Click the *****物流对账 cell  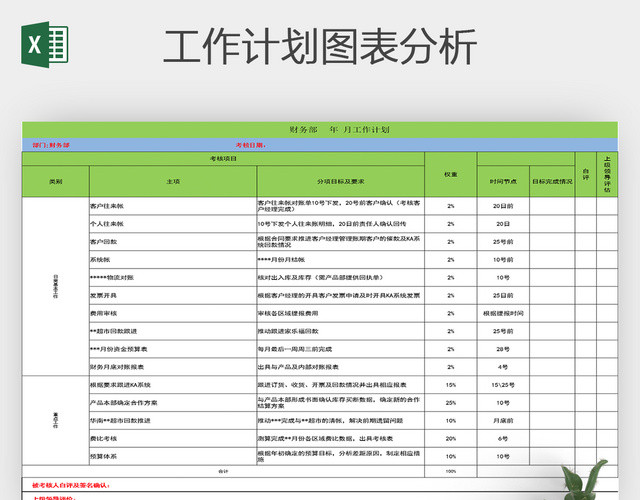pyautogui.click(x=173, y=278)
